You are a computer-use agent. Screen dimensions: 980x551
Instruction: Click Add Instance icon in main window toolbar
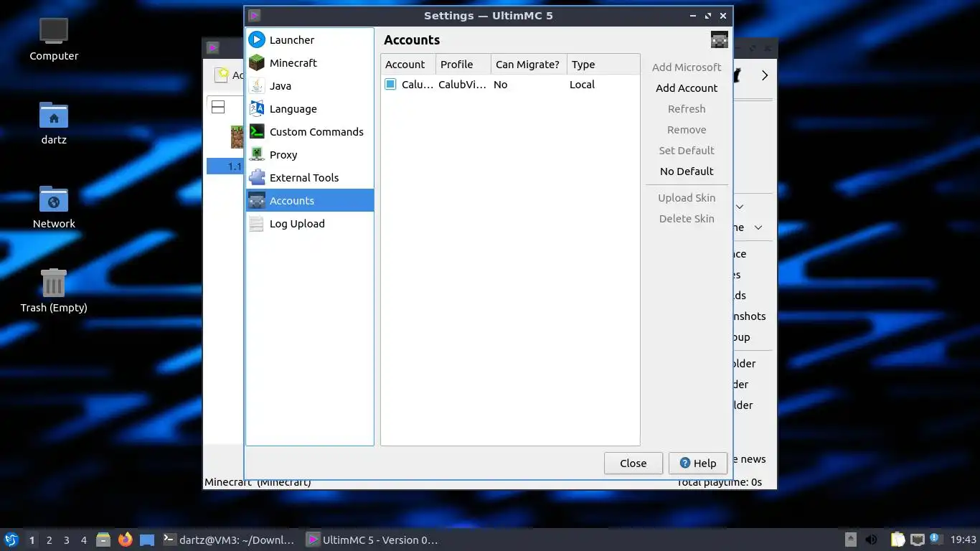point(223,75)
